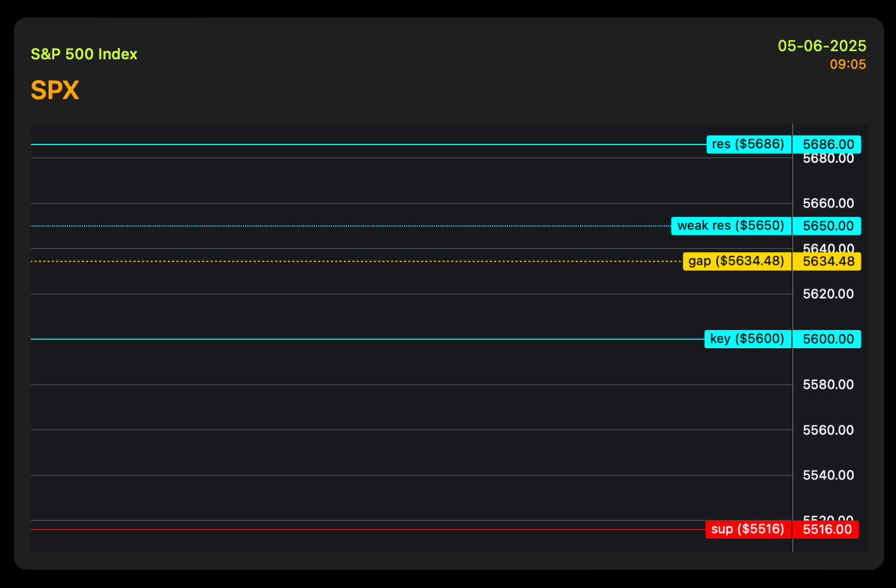Click the 5634.48 yellow price tag
Screen dimensions: 896x588
point(827,261)
